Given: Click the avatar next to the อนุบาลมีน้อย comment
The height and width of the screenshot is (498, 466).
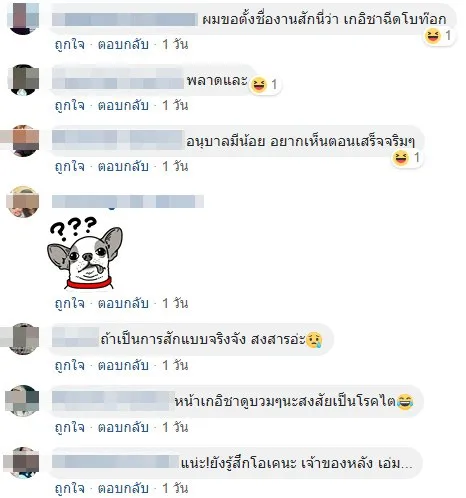Looking at the screenshot, I should pos(23,140).
